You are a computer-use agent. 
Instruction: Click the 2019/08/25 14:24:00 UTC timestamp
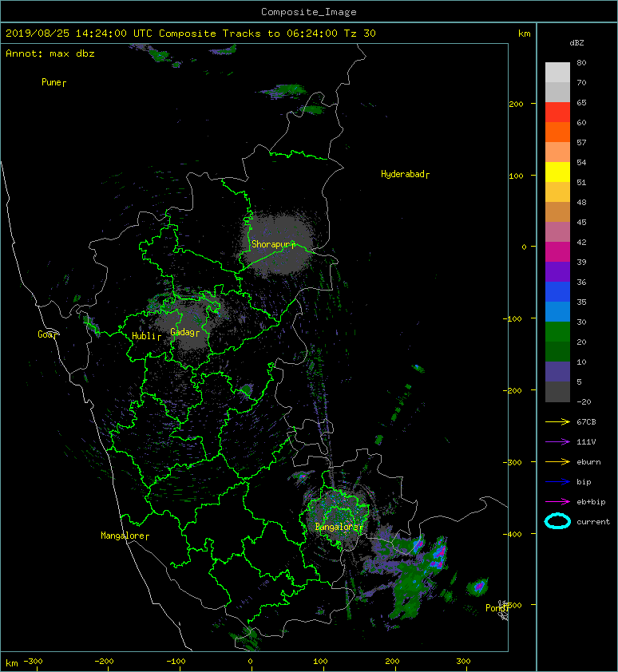78,34
